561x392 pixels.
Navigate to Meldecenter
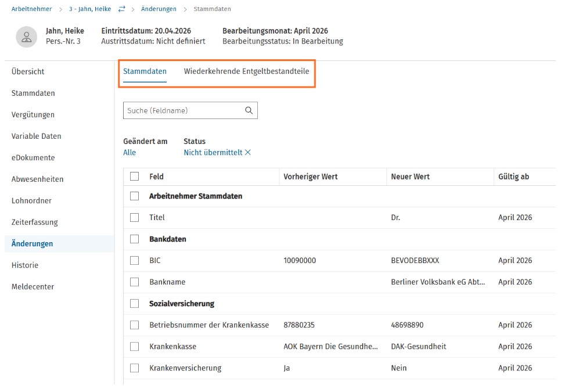[33, 286]
